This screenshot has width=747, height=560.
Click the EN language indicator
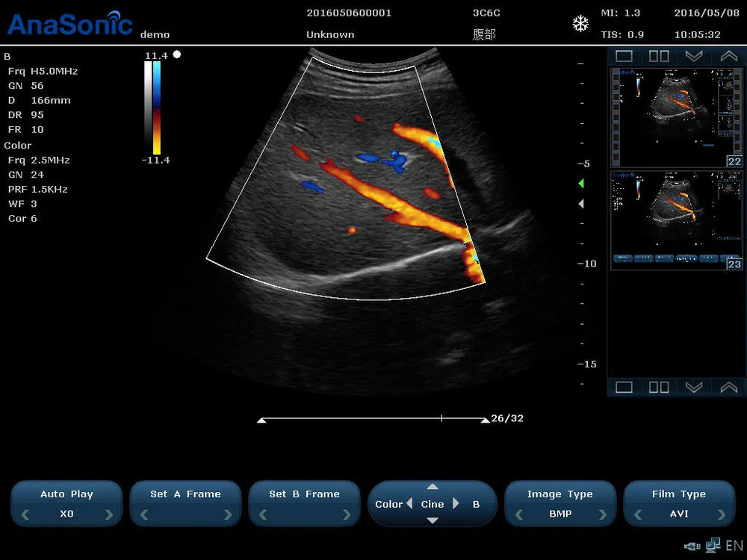[734, 546]
